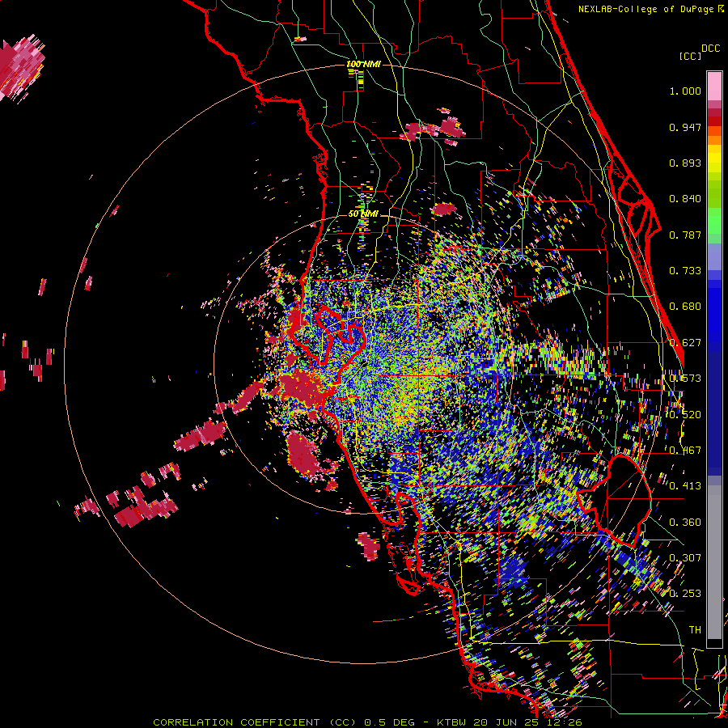This screenshot has height=728, width=728.
Task: Select the 0.307 scale value
Action: click(x=685, y=557)
